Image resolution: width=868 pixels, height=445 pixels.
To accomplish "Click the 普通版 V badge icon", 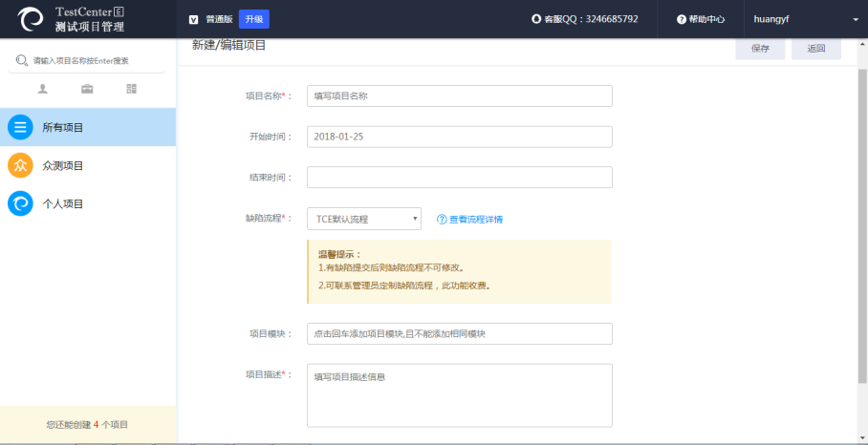I will tap(194, 19).
